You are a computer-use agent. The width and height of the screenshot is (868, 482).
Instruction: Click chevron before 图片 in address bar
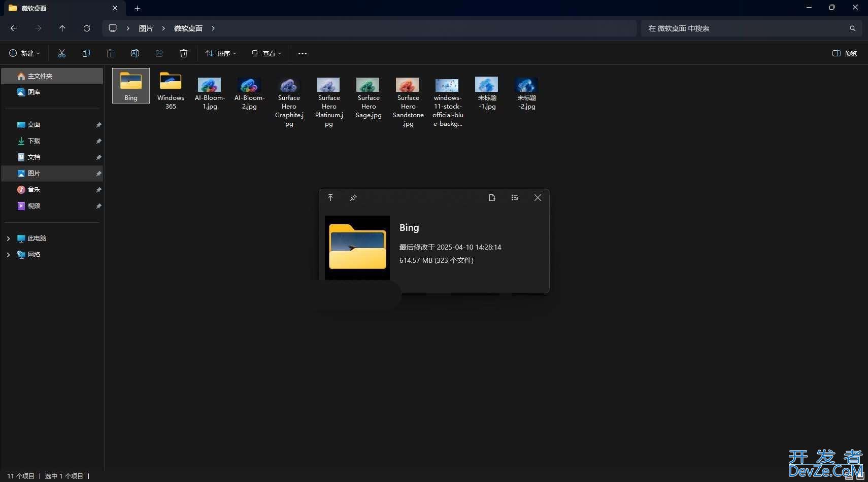(x=128, y=28)
